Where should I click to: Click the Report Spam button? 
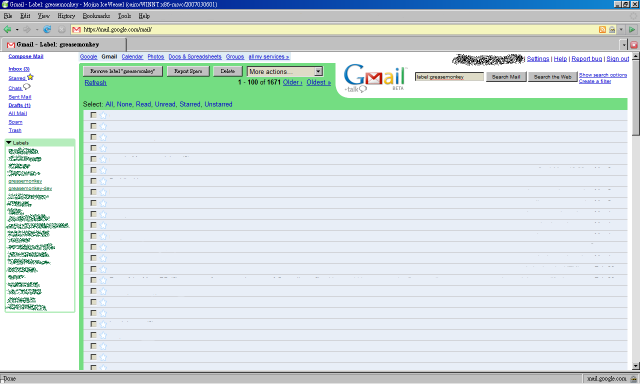click(x=188, y=71)
